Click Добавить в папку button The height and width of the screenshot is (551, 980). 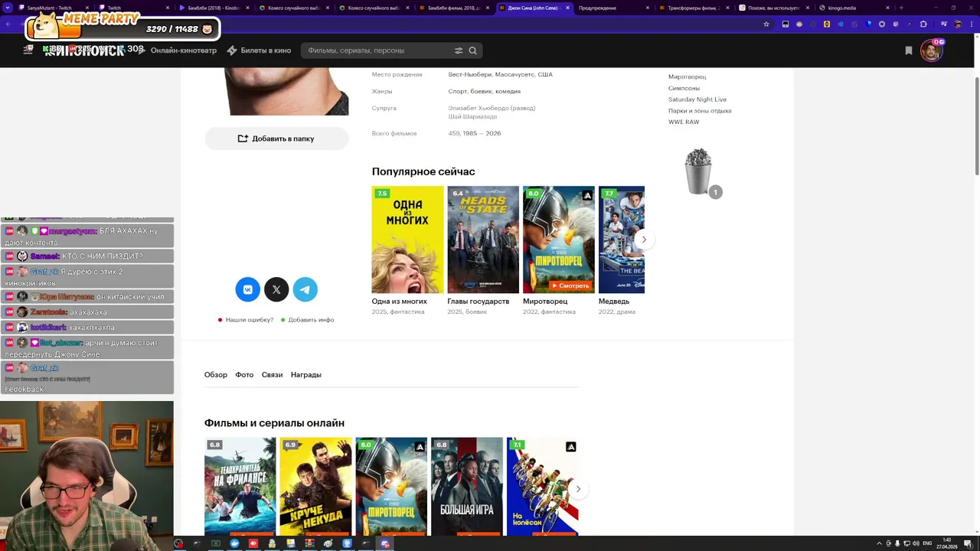[276, 139]
